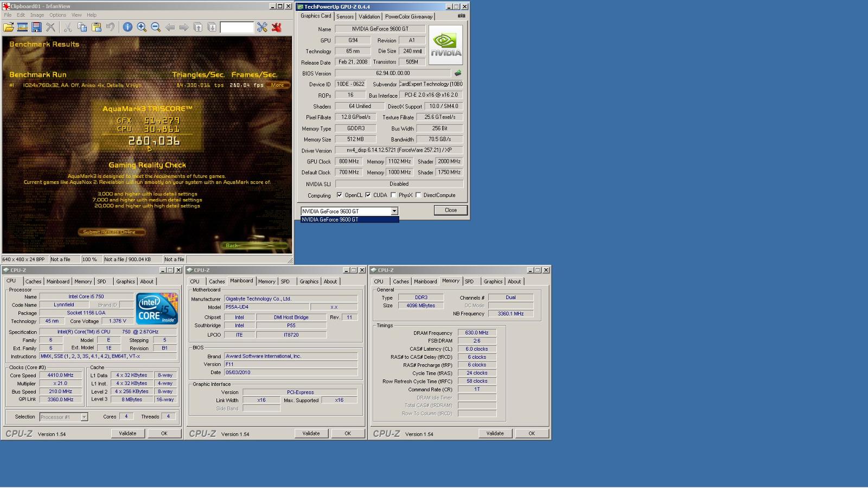Switch to GPU-Z Validation tab

coord(369,17)
